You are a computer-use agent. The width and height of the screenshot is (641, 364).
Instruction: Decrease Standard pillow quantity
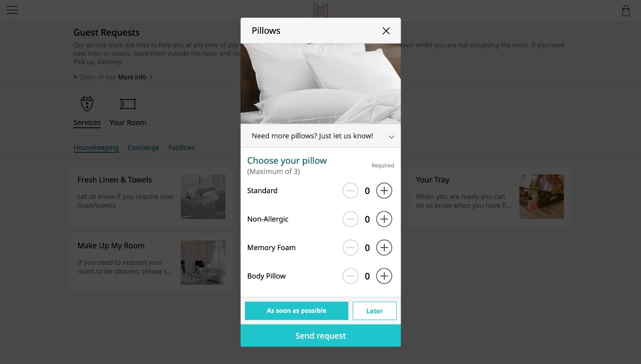[350, 191]
